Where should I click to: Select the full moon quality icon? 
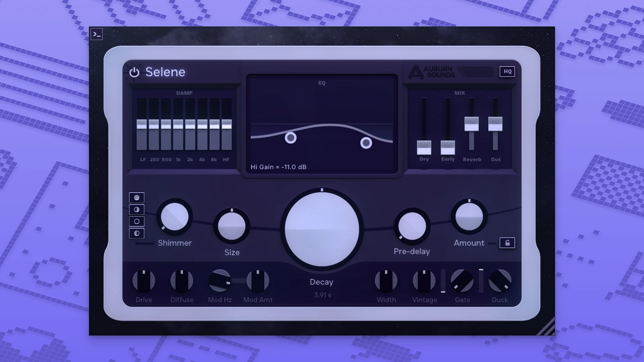tap(136, 197)
